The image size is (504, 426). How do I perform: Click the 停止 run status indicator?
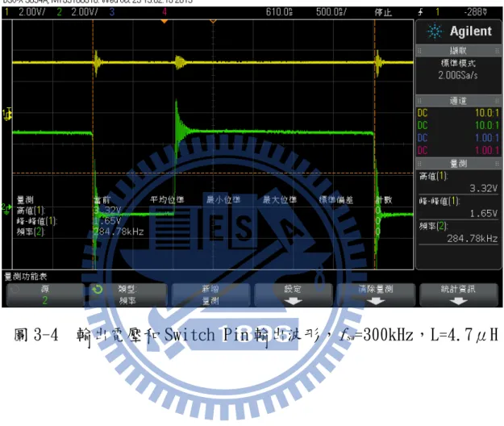click(x=383, y=13)
